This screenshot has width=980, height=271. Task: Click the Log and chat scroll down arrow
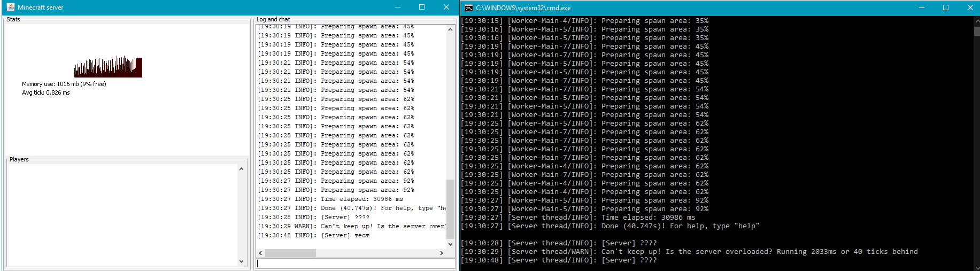pos(450,244)
